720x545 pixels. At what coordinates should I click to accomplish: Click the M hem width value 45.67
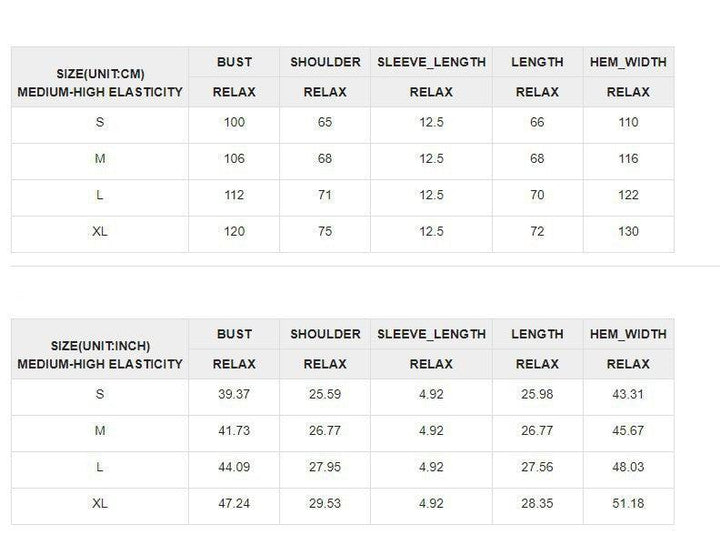pyautogui.click(x=628, y=431)
